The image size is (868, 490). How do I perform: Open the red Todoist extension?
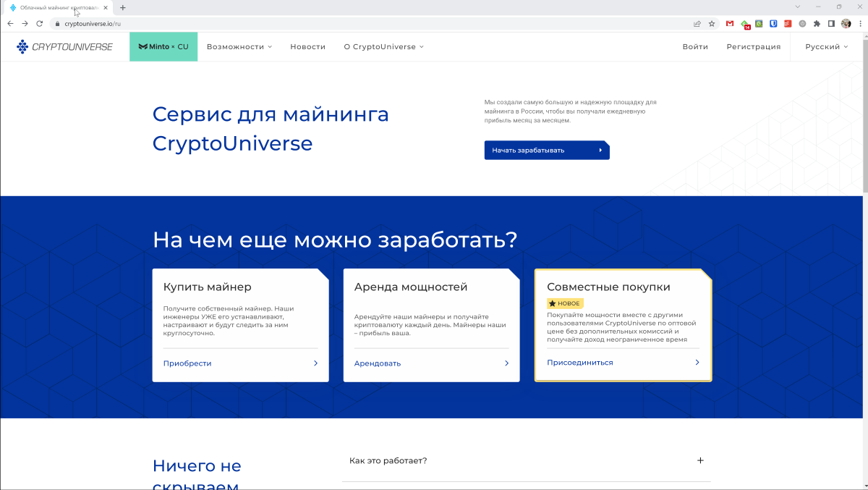coord(788,23)
